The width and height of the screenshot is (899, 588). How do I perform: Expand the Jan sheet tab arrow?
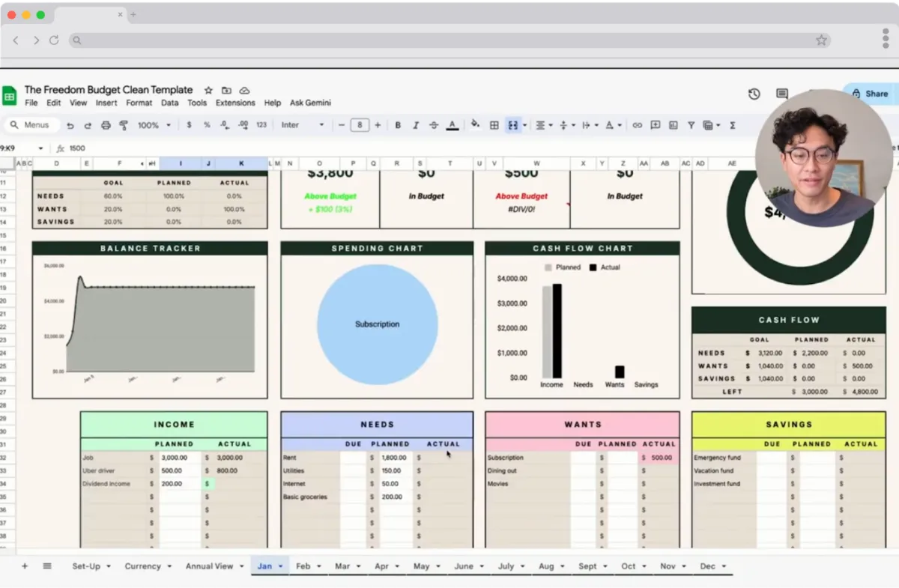tap(281, 566)
